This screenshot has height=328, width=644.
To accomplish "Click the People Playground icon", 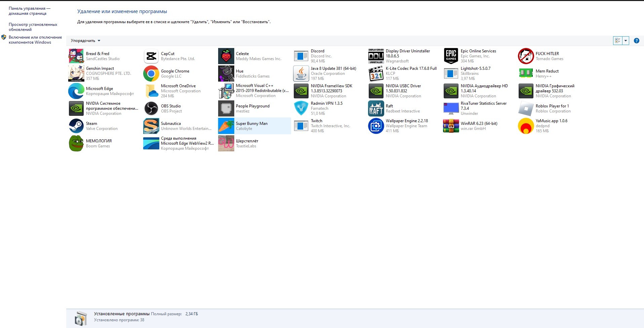I will [x=226, y=108].
